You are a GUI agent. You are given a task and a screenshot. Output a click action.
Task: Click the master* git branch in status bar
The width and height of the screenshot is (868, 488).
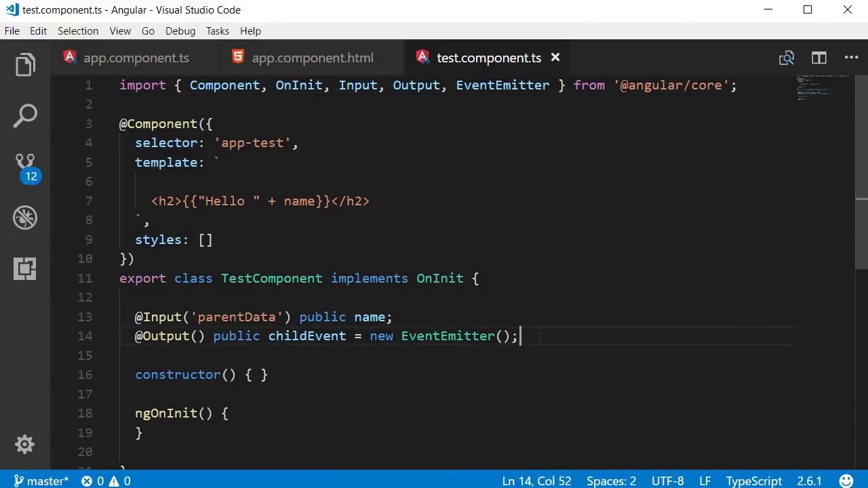(41, 481)
